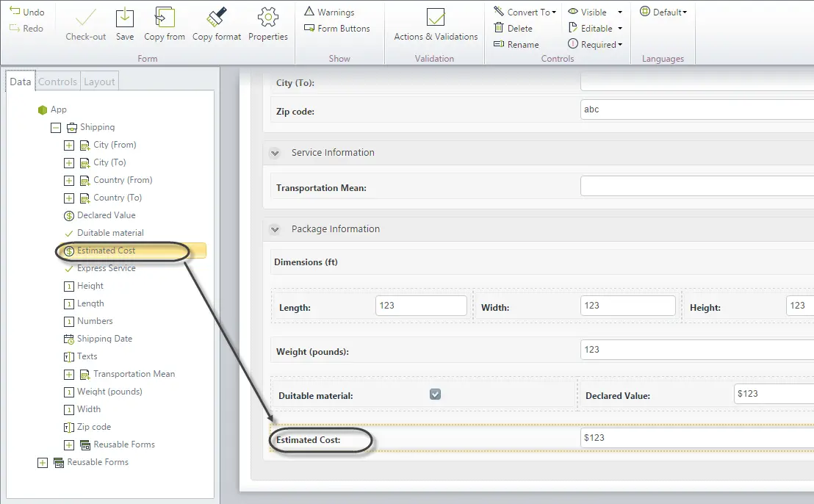
Task: Collapse the Package Information section
Action: (x=275, y=229)
